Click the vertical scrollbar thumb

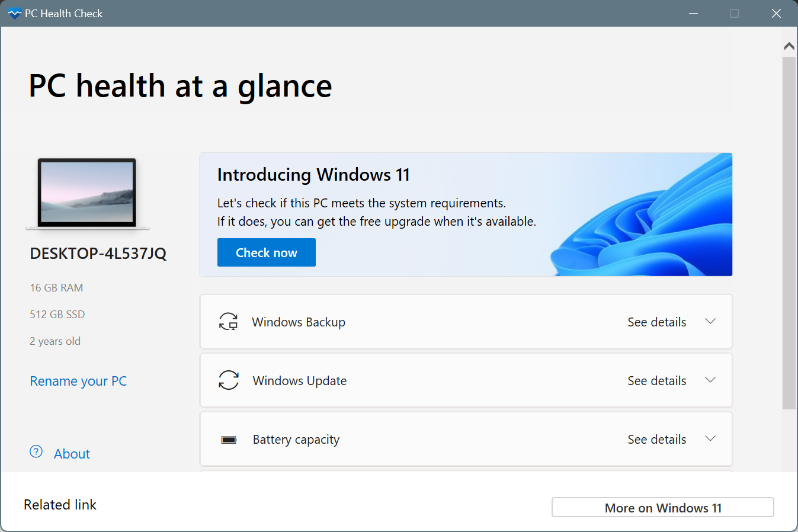(789, 231)
